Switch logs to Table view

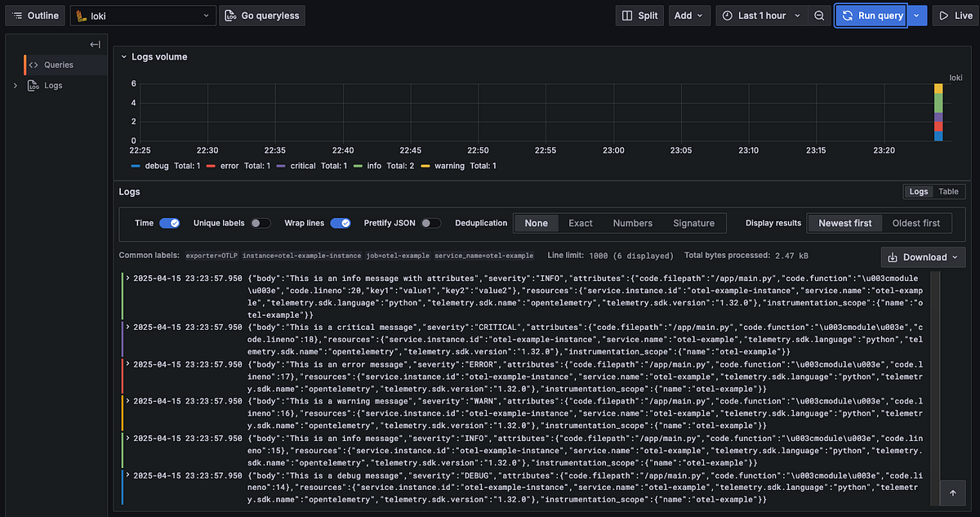947,191
